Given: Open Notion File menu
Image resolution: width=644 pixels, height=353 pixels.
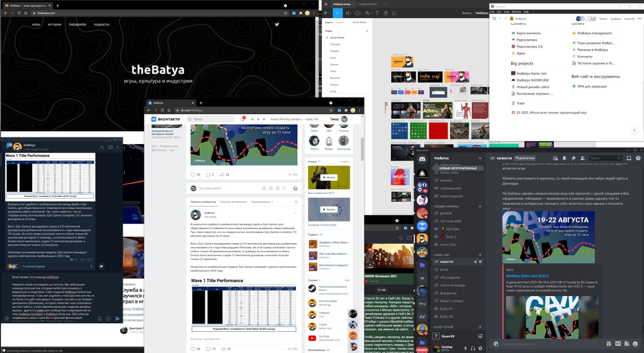Looking at the screenshot, I should (493, 11).
